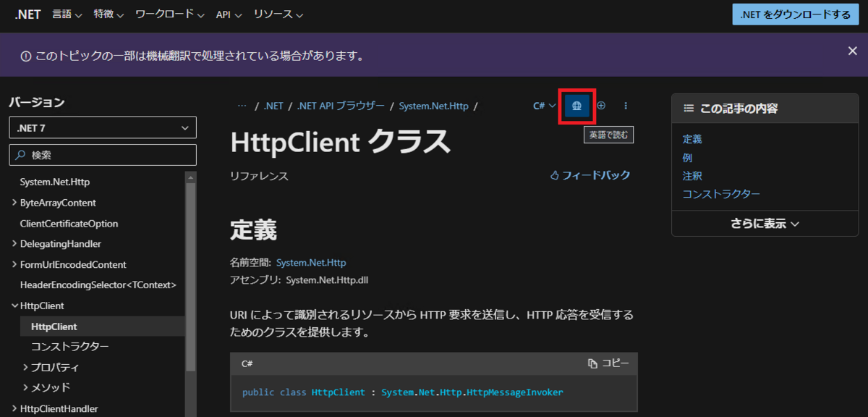
Task: Click the breadcrumb ellipsis icon
Action: [242, 106]
